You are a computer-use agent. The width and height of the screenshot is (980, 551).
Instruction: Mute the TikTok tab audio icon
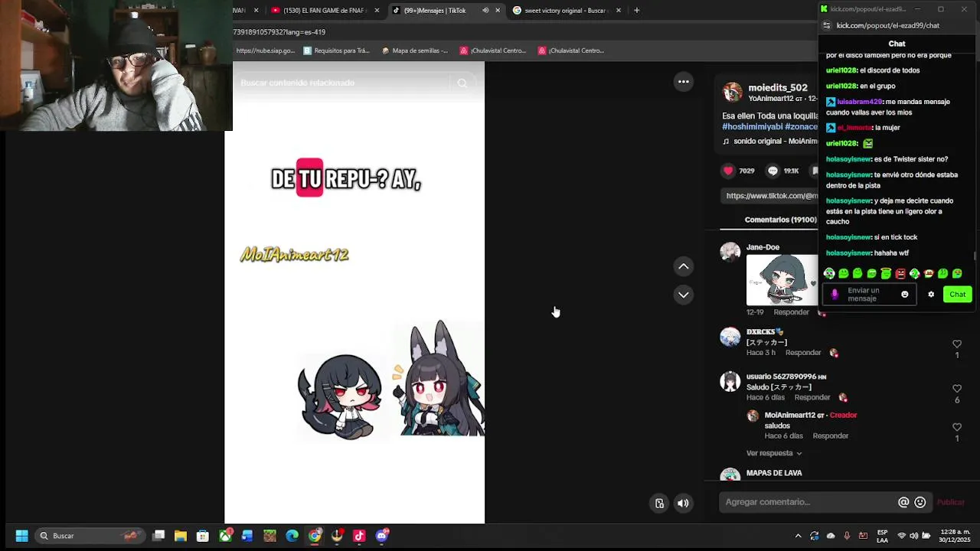[x=485, y=10]
